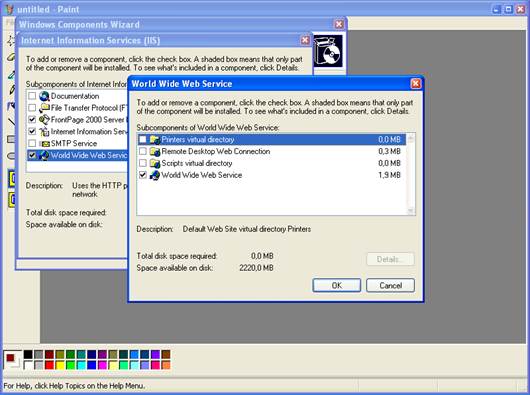Click the World Wide Web globe icon in IIS list

[44, 155]
